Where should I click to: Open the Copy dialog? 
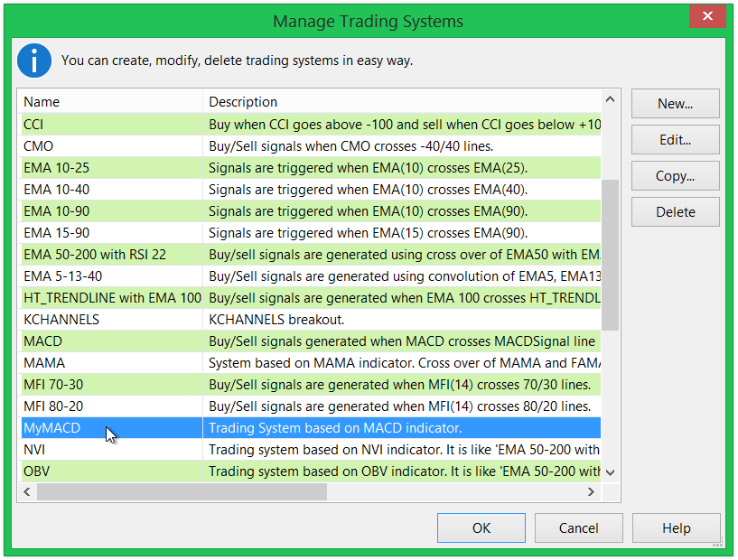click(x=675, y=175)
